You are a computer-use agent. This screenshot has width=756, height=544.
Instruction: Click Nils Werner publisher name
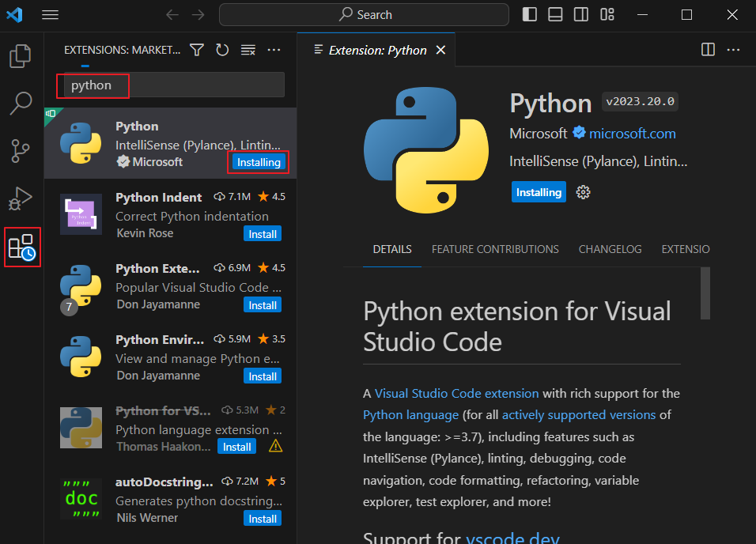coord(147,518)
